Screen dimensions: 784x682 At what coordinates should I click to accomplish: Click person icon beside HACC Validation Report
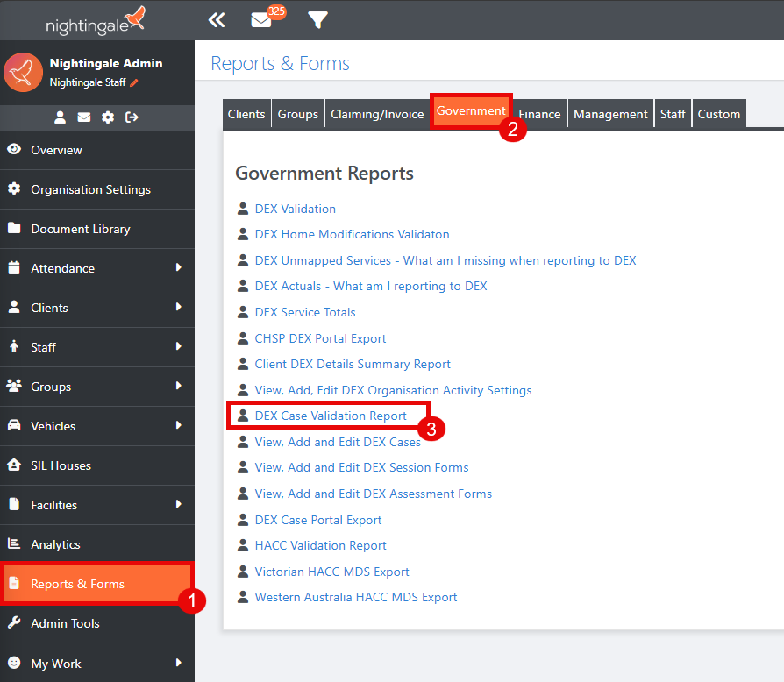pyautogui.click(x=243, y=545)
